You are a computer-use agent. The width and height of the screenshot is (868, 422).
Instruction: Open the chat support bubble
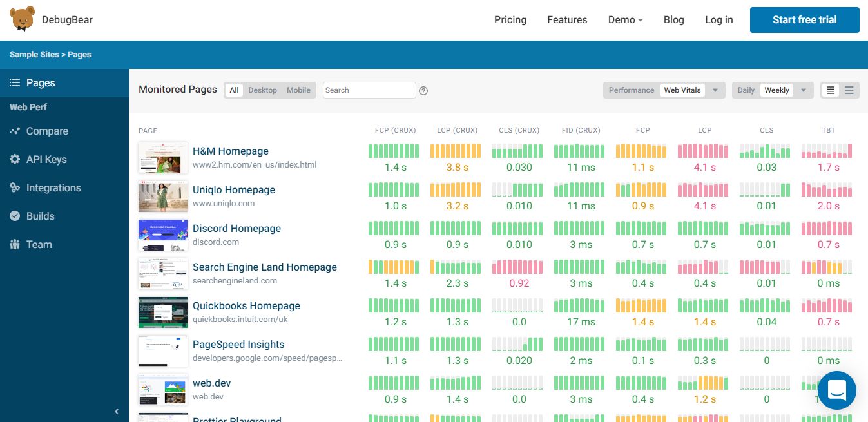pos(836,390)
